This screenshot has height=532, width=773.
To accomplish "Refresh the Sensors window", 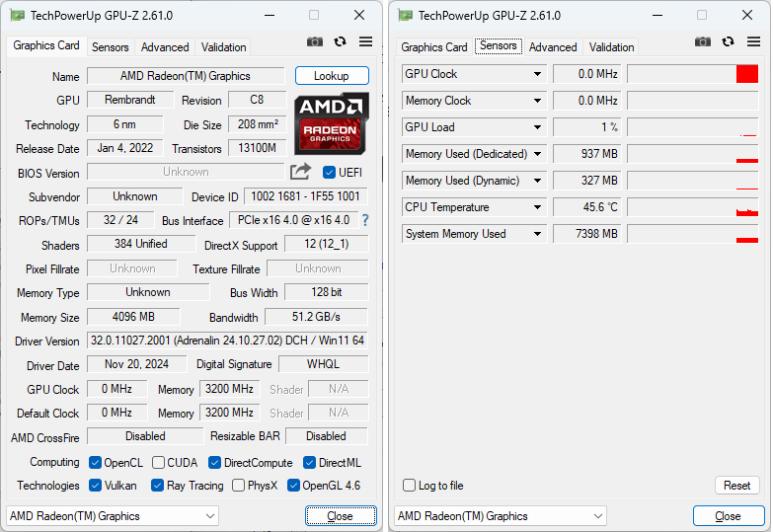I will 728,41.
